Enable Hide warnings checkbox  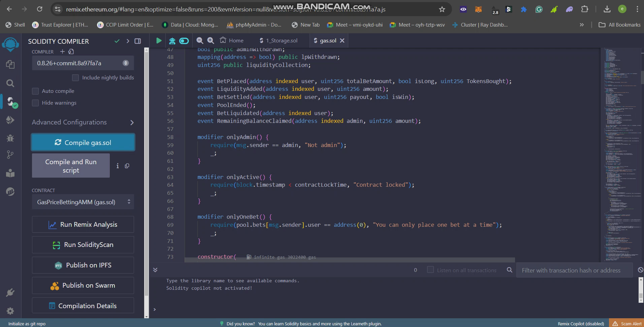[35, 103]
